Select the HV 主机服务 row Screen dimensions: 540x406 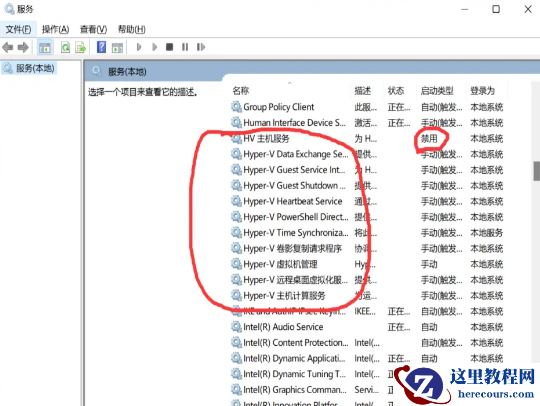coord(367,138)
